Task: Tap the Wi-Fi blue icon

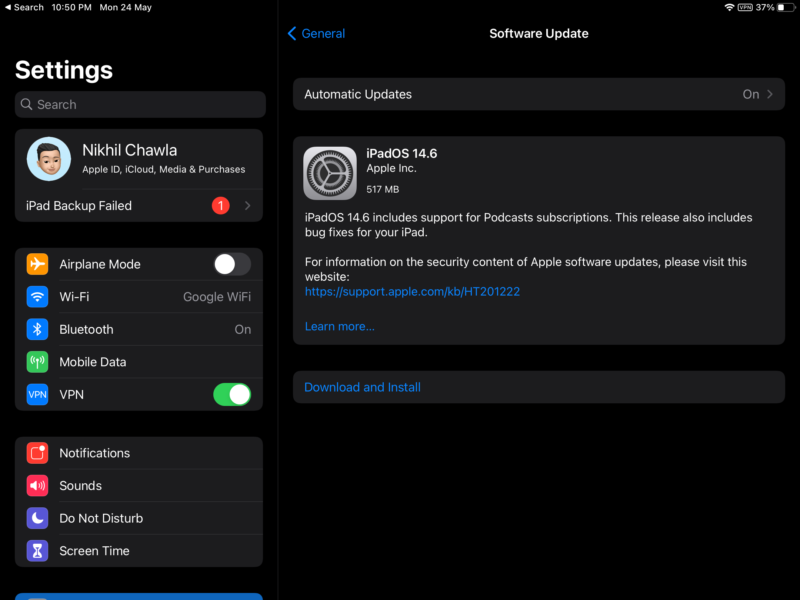Action: (37, 296)
